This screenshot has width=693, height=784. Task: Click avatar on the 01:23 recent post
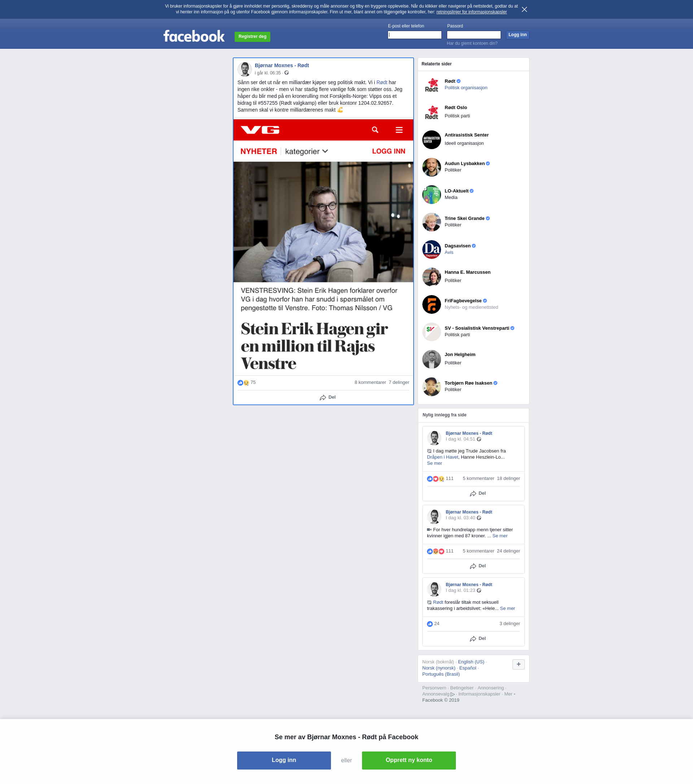[x=434, y=589]
